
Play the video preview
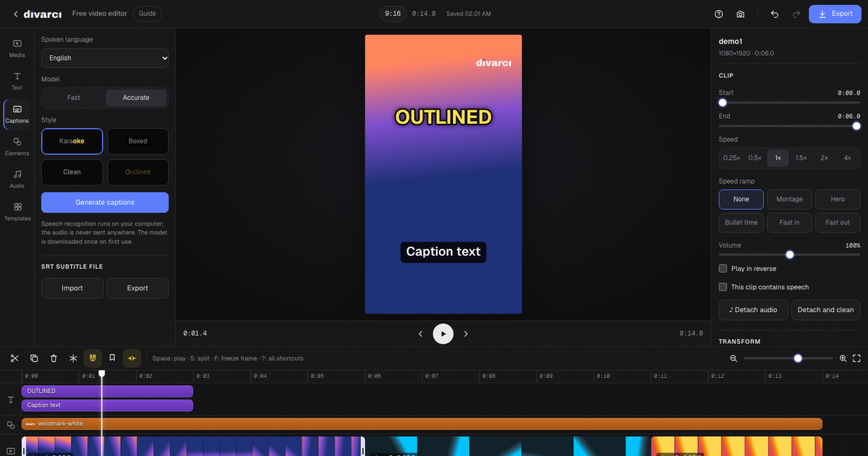(x=443, y=334)
